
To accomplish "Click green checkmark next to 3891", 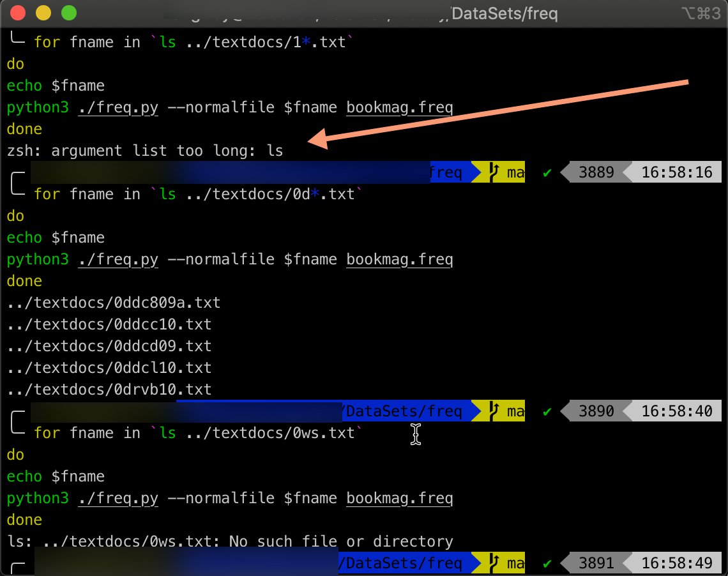I will 547,563.
